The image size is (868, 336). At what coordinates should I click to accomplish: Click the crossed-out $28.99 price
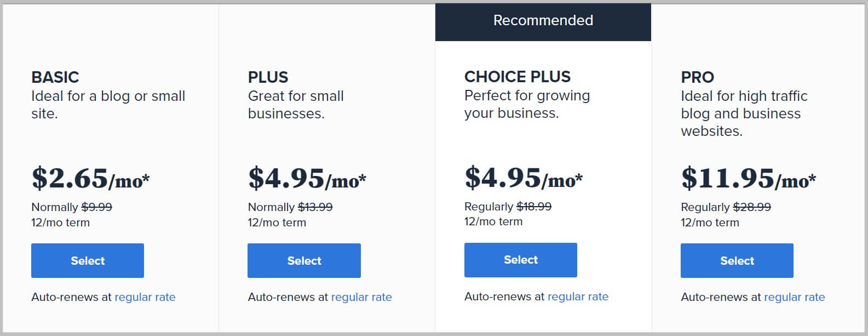(751, 207)
